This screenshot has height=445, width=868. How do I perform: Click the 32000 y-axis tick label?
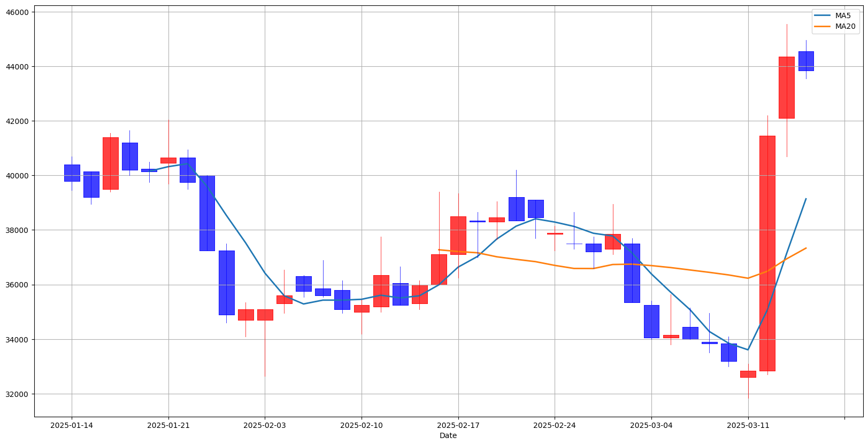18,394
